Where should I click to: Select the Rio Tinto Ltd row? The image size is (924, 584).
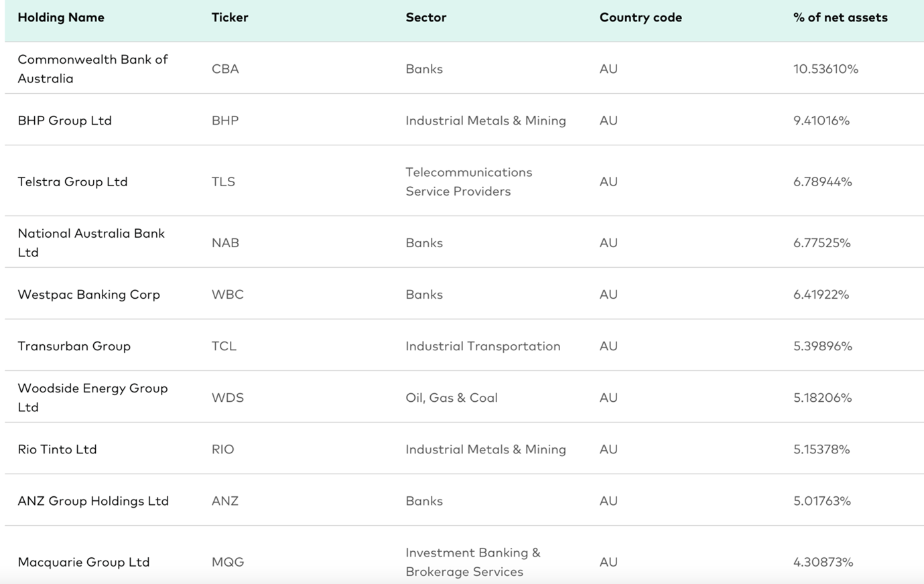pos(464,449)
